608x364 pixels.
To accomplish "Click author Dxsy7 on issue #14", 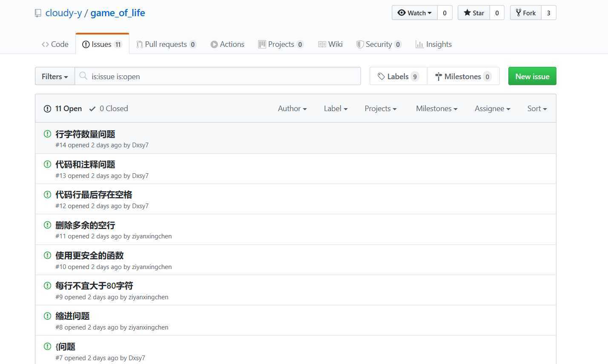I will point(140,145).
